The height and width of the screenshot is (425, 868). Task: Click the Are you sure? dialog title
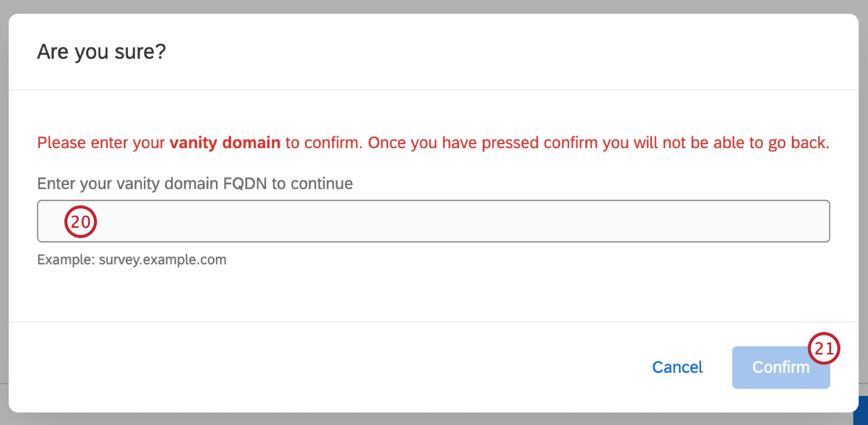coord(101,51)
